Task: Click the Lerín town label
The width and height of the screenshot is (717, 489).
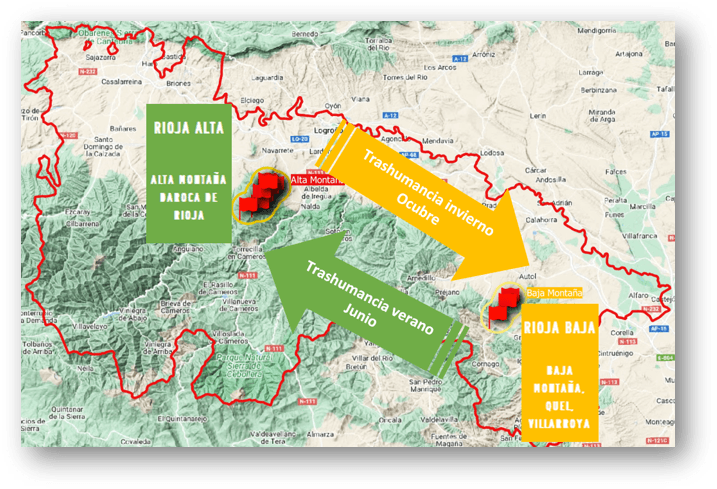Action: pyautogui.click(x=538, y=116)
